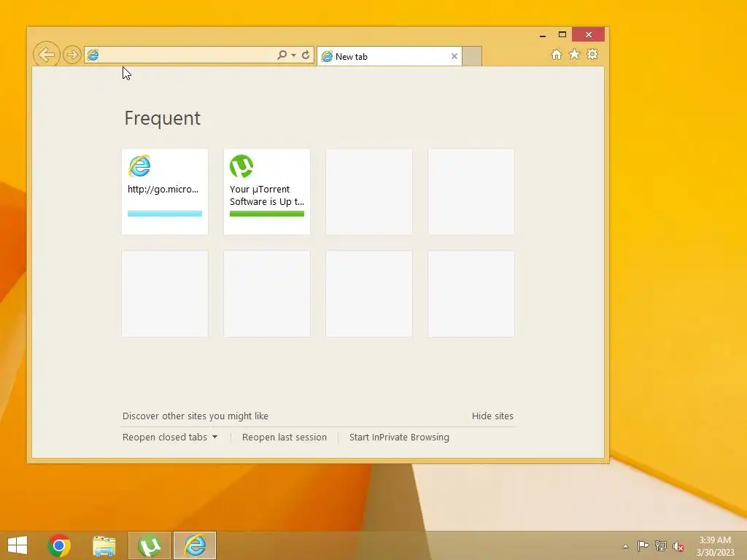The image size is (747, 560).
Task: Click the Internet Explorer page icon in address bar
Action: click(93, 55)
